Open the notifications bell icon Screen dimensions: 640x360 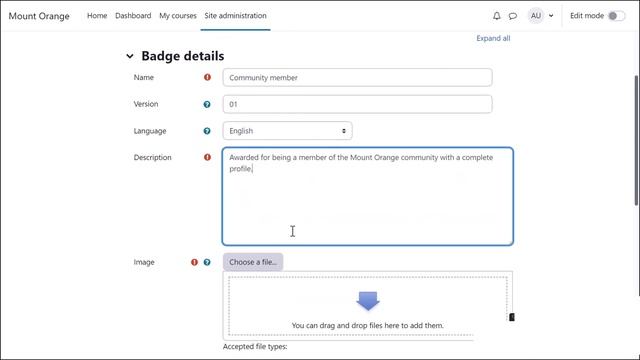click(x=496, y=16)
